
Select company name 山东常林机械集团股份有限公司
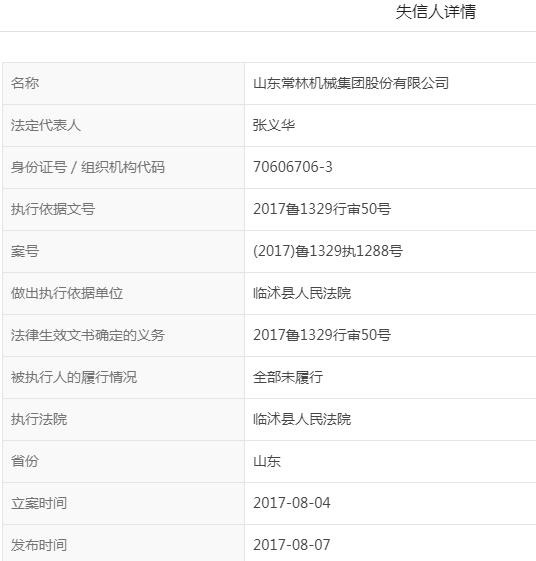pos(351,83)
